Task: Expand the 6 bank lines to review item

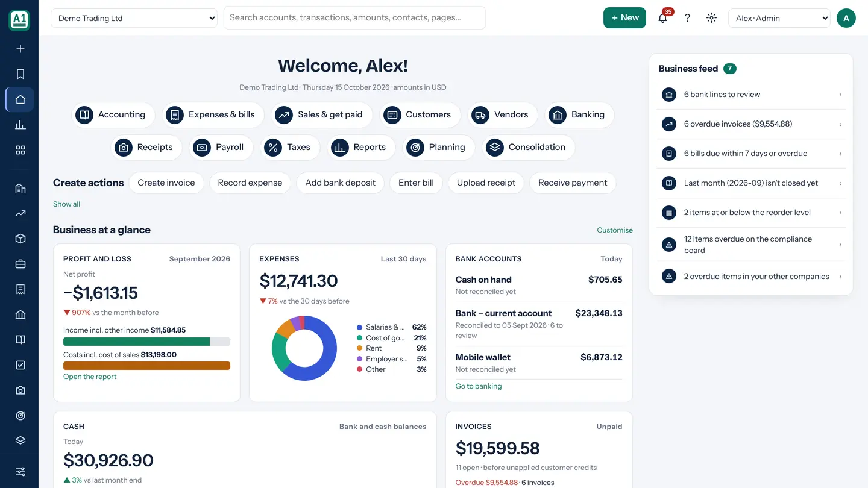Action: pos(751,95)
